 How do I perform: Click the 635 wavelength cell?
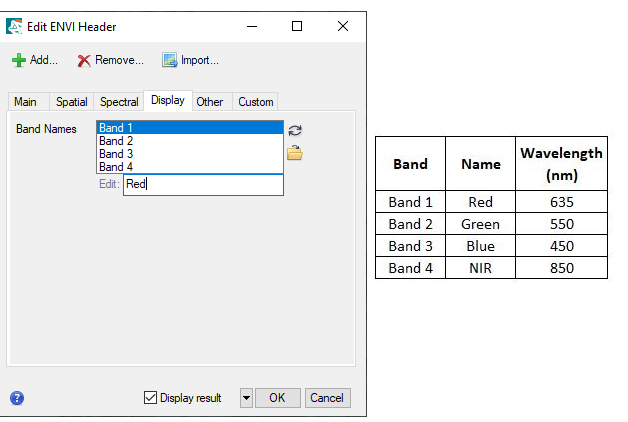[x=562, y=202]
